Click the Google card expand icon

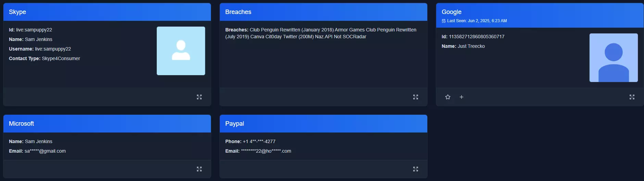(x=632, y=97)
